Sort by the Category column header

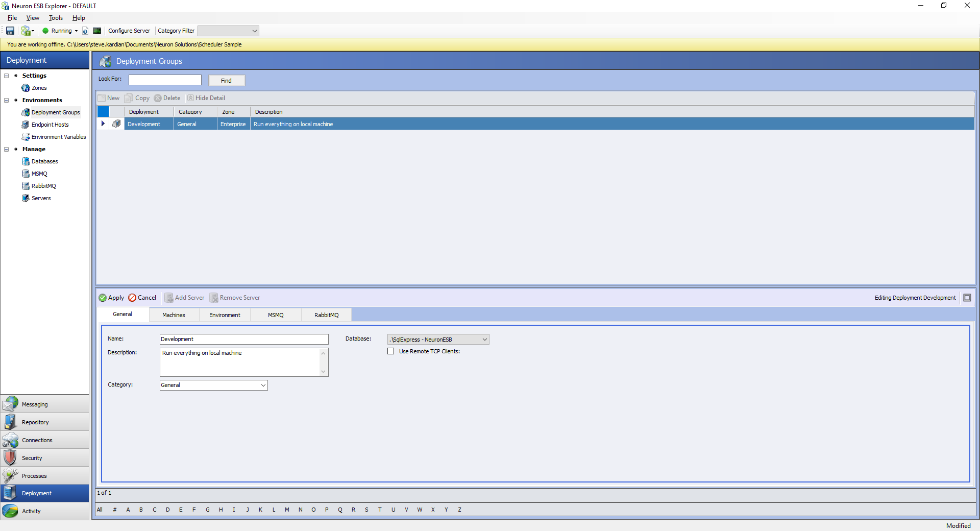click(195, 112)
